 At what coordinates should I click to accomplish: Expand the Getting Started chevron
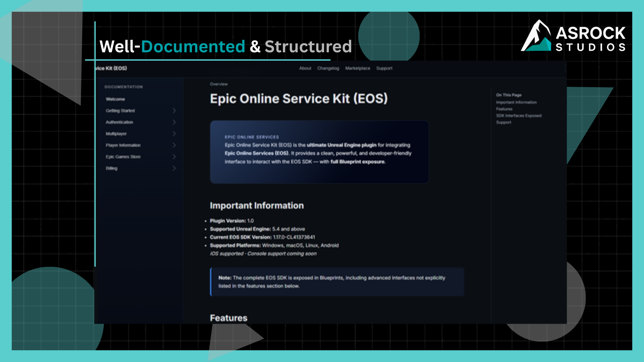[174, 111]
